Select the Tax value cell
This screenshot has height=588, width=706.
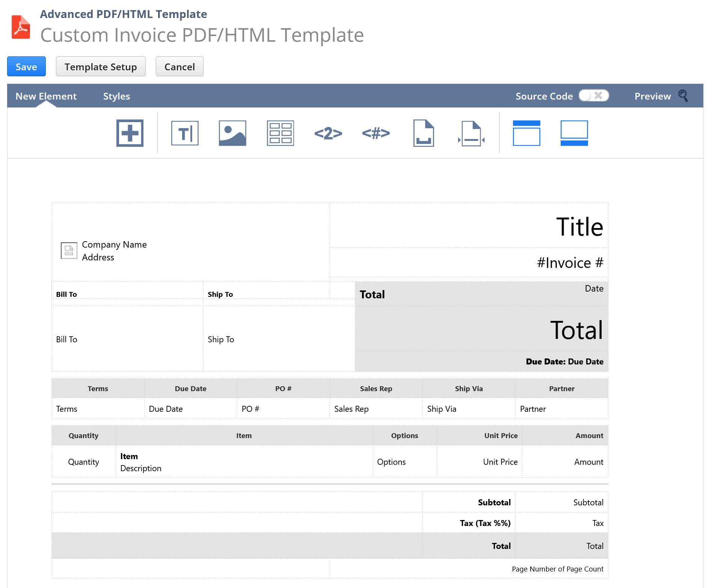[562, 523]
